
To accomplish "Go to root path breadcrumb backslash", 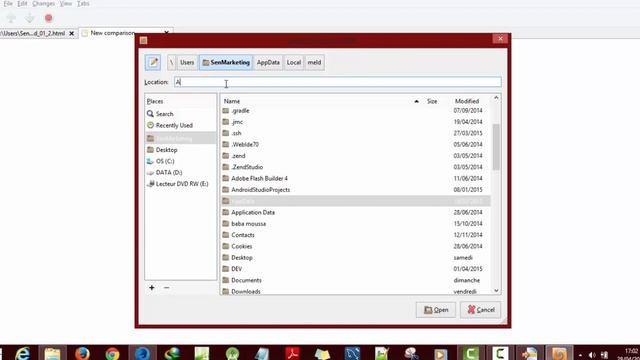I will click(x=171, y=62).
